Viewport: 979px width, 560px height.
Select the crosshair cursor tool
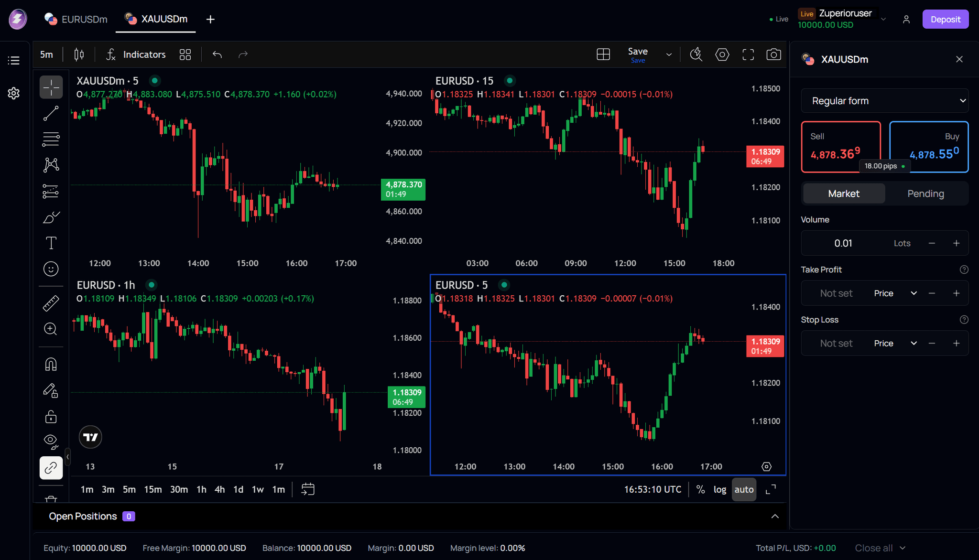point(51,87)
